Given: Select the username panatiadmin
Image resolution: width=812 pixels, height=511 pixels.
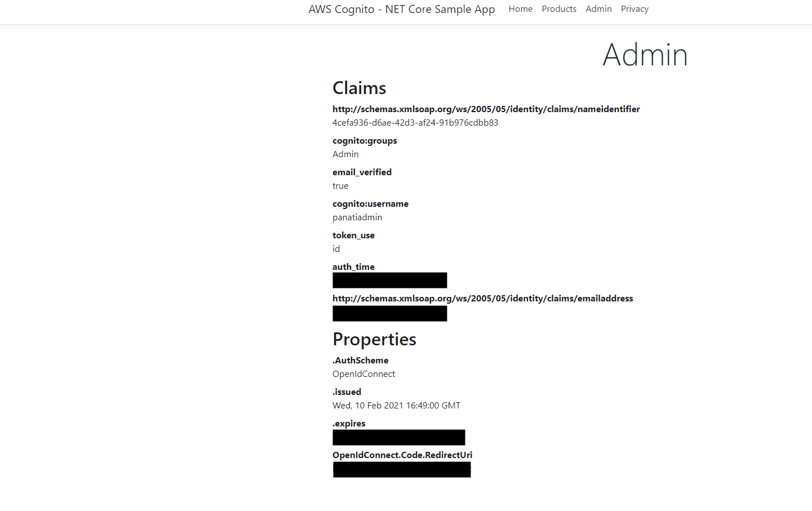Looking at the screenshot, I should [357, 217].
